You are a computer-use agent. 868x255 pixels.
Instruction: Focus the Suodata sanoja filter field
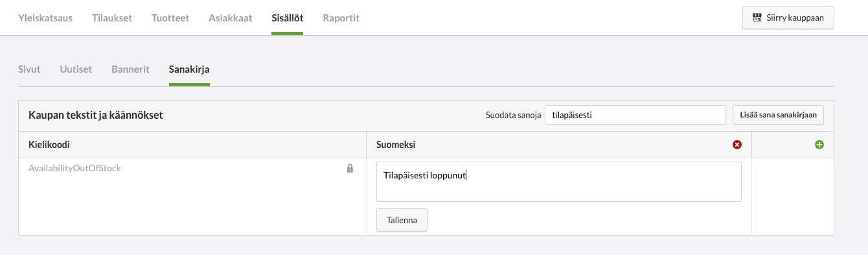click(635, 115)
